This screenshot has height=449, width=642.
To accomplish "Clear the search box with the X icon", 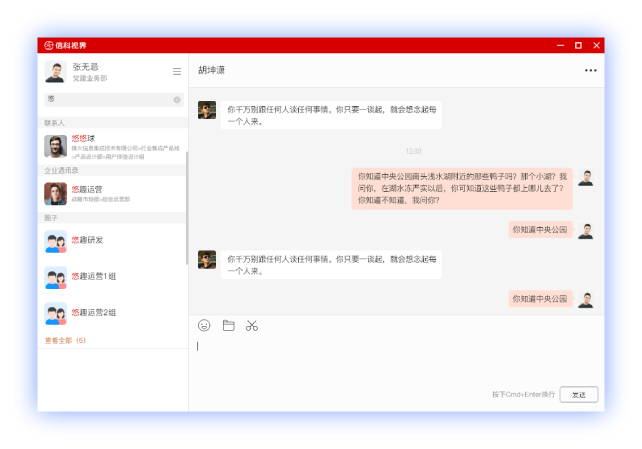I will point(177,99).
